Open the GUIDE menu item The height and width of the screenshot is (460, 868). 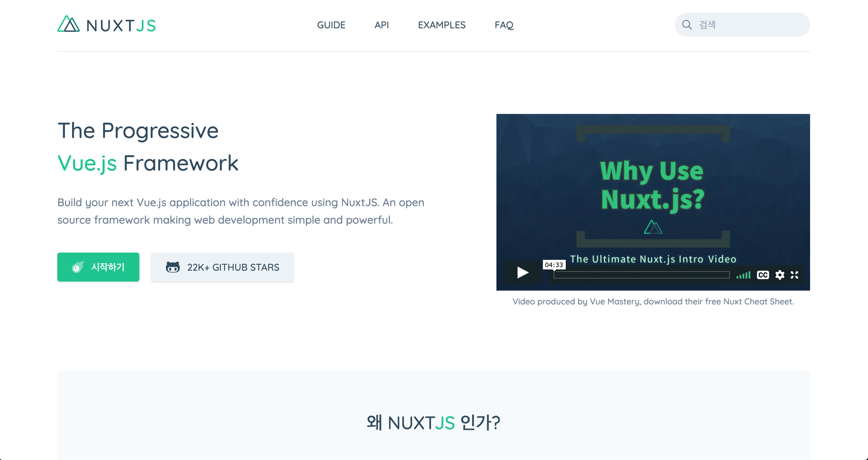point(331,25)
